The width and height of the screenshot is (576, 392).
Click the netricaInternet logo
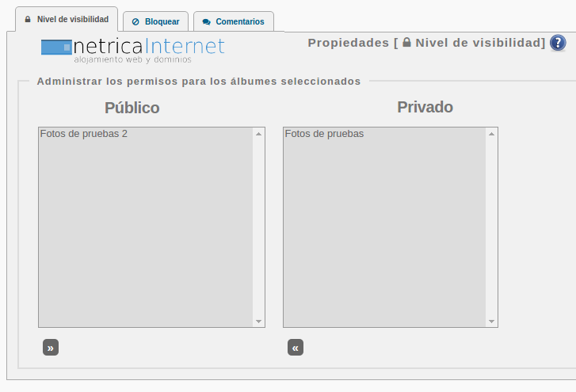pyautogui.click(x=133, y=51)
